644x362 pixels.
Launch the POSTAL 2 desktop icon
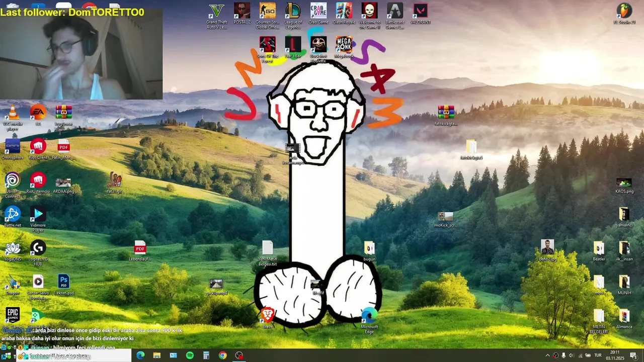(242, 14)
